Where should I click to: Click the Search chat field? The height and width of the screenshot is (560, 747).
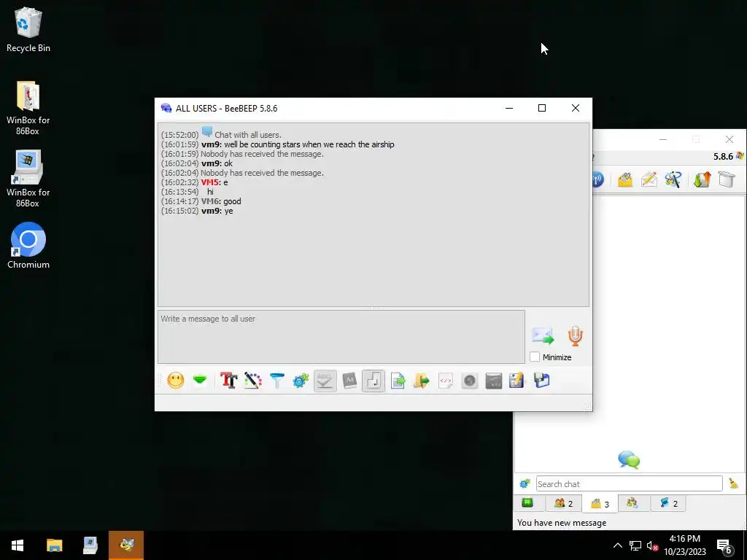pos(629,484)
